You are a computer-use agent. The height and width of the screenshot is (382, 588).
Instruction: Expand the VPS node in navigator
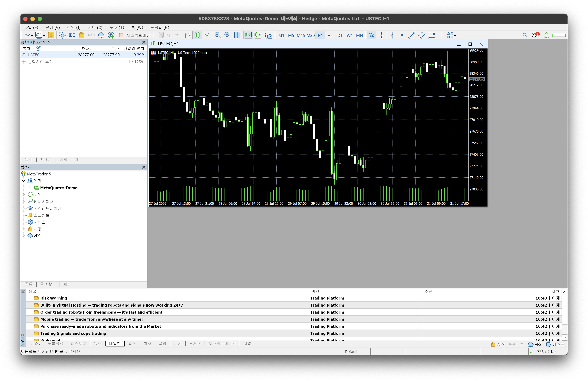tap(24, 236)
